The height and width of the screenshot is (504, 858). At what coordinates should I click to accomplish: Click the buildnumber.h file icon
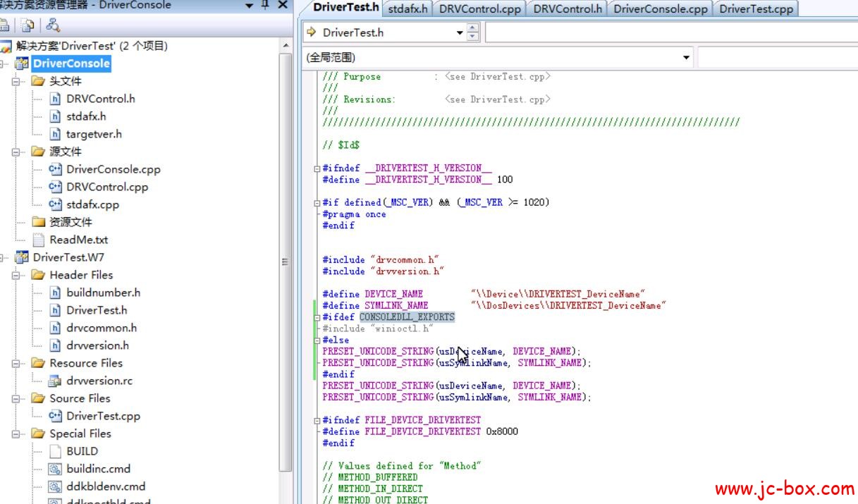pos(55,293)
